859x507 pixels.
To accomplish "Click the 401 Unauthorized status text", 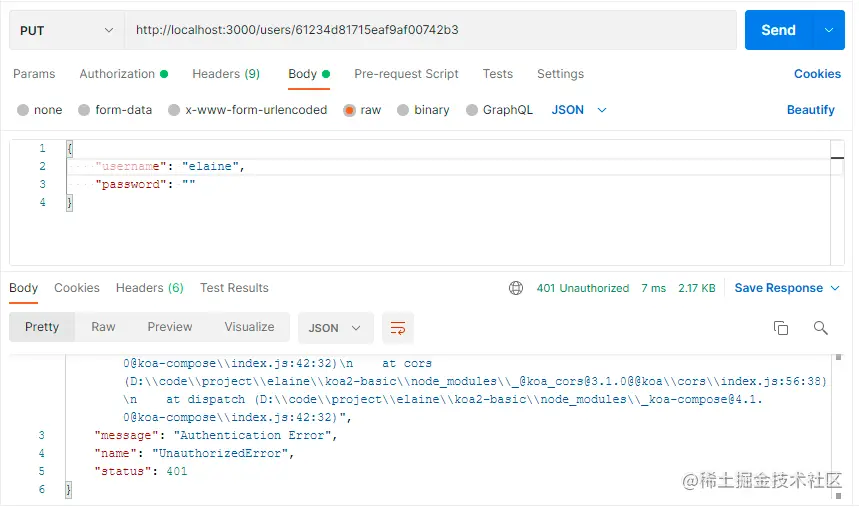I will [x=583, y=288].
